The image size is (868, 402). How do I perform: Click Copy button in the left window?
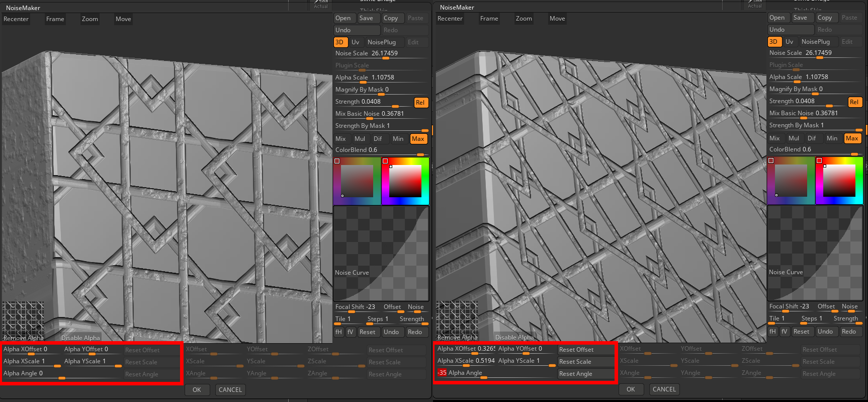[x=391, y=18]
